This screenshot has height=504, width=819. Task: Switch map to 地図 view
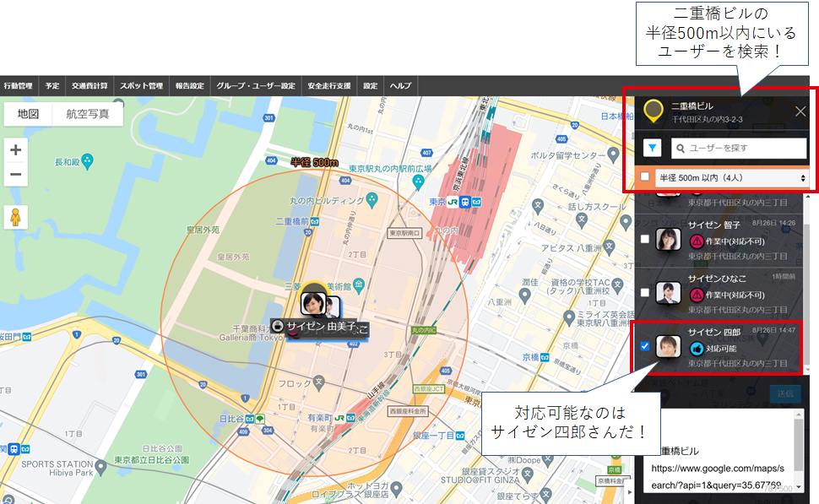(28, 114)
